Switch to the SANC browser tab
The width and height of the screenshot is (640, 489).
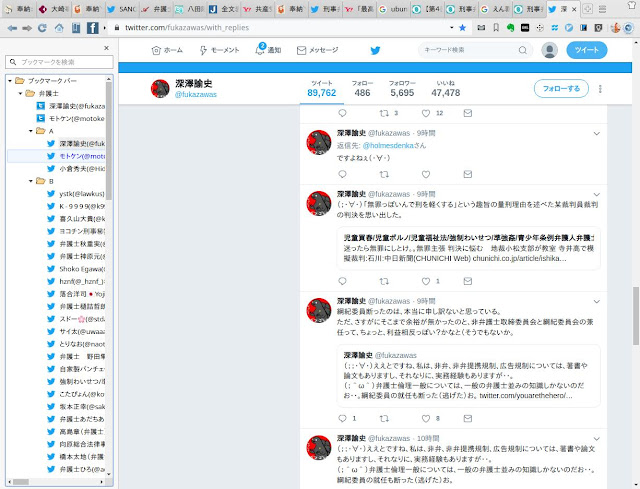[121, 9]
